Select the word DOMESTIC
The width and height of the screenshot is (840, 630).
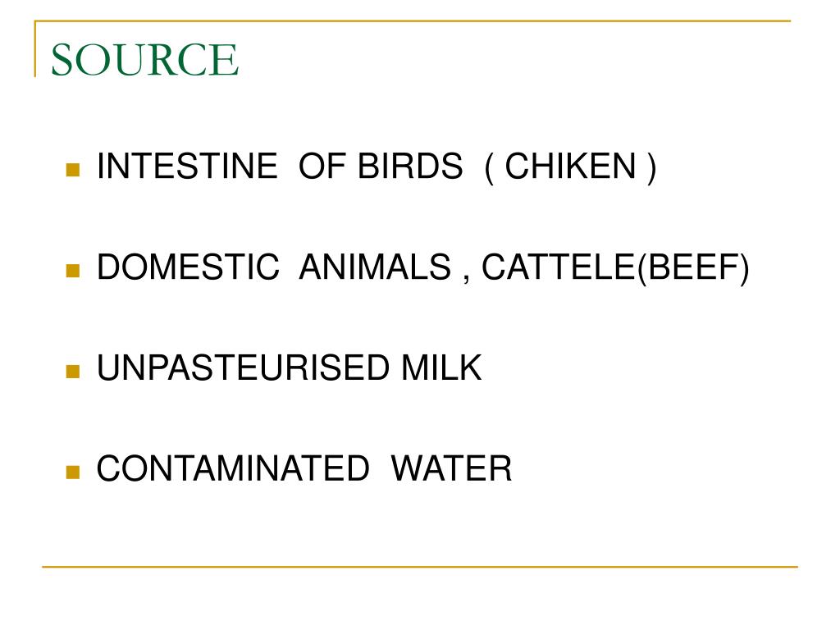(x=188, y=268)
